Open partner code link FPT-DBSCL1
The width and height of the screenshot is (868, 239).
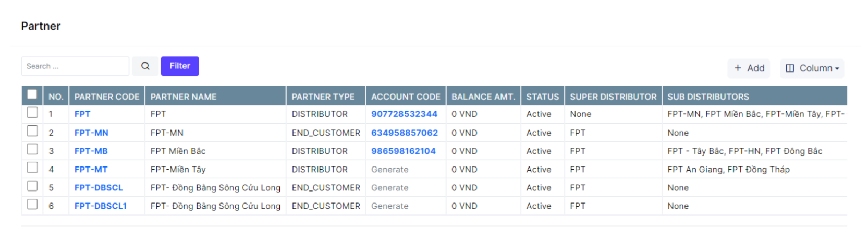point(101,206)
